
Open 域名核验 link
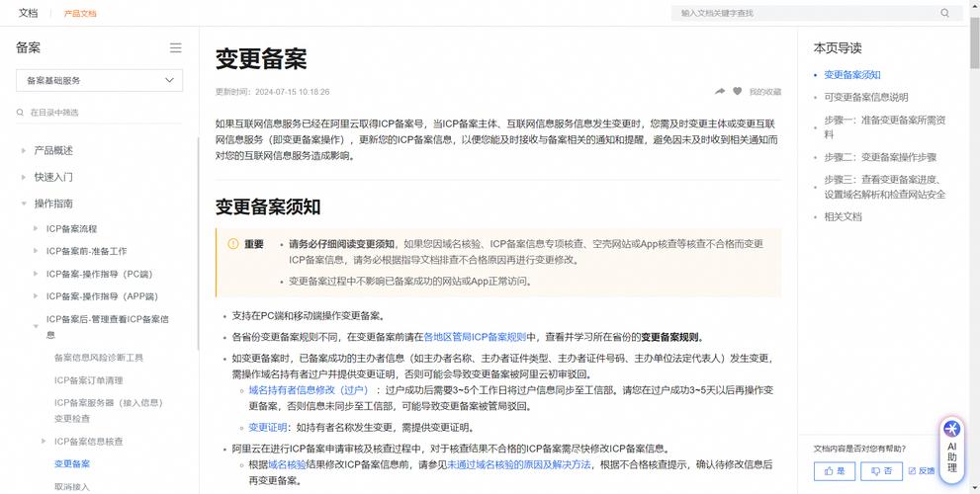(x=288, y=465)
